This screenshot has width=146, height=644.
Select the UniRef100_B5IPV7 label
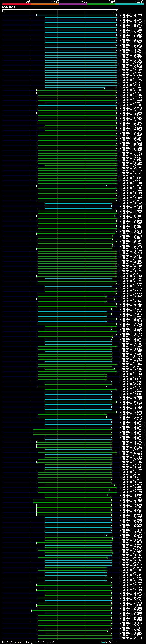pos(131,251)
